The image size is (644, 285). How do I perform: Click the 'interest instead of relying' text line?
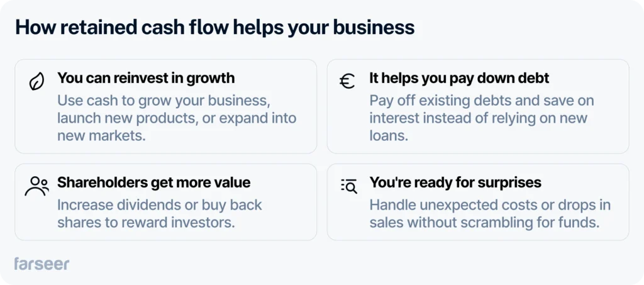479,118
